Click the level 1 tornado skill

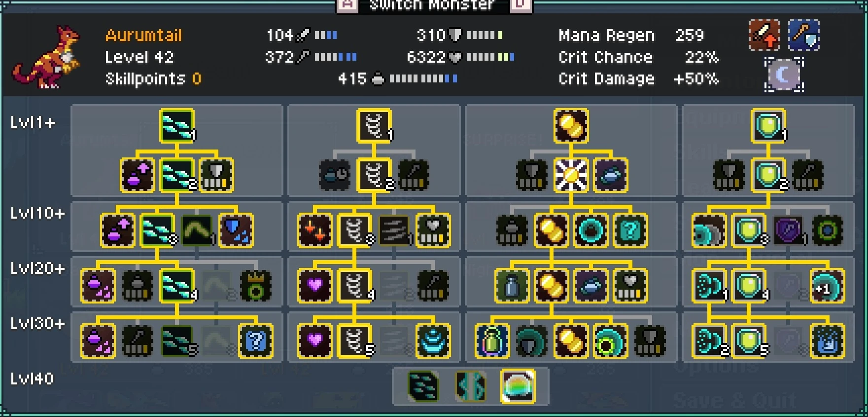[x=374, y=126]
